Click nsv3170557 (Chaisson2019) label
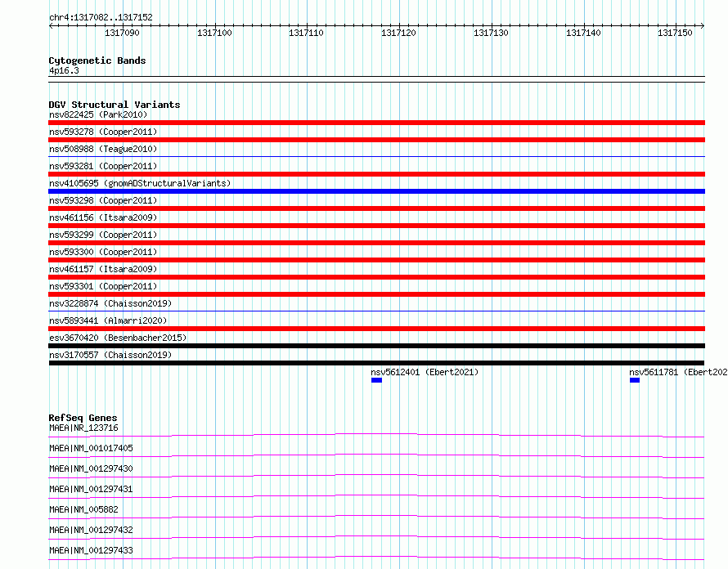The image size is (728, 569). tap(110, 355)
